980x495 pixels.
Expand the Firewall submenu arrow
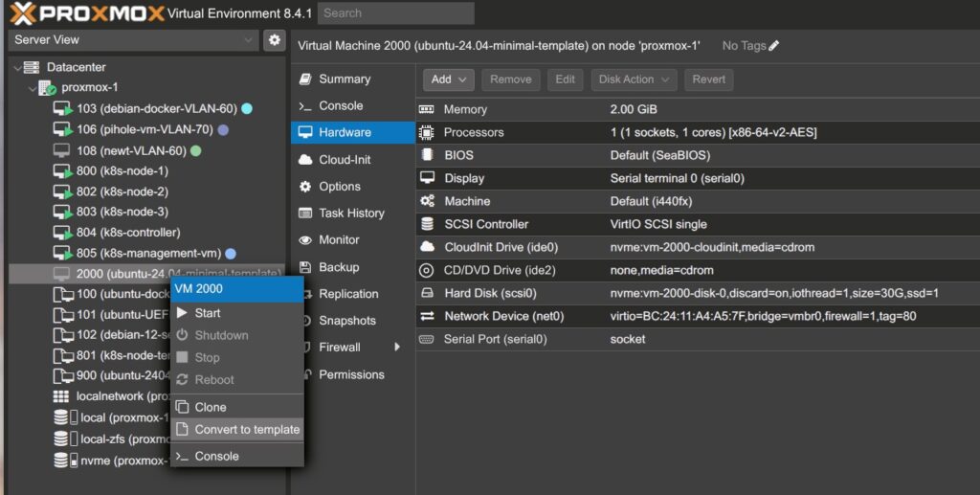click(x=397, y=347)
